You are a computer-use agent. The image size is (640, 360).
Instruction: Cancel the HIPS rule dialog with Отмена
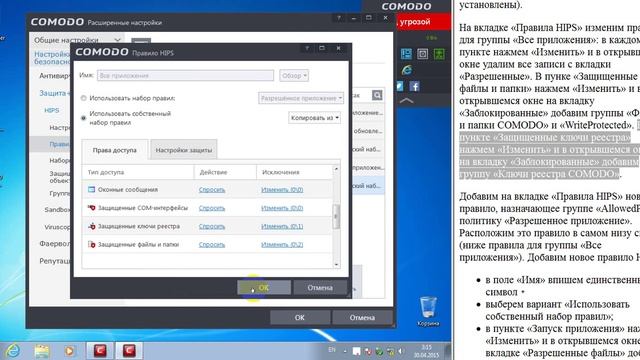[x=320, y=287]
